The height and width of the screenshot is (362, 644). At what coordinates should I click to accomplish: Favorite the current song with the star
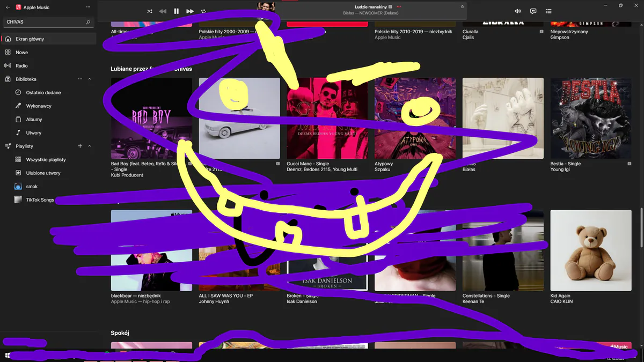(462, 7)
